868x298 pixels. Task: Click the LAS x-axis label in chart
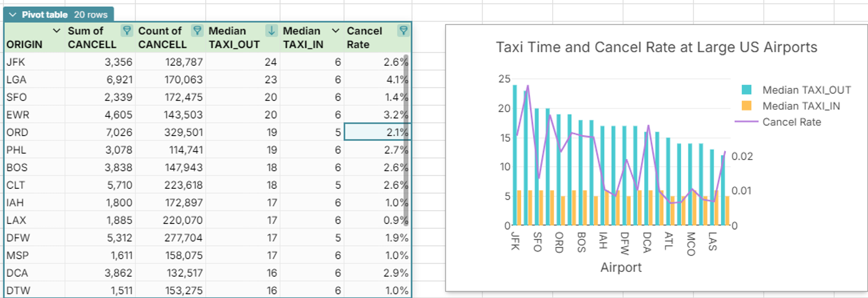point(712,241)
